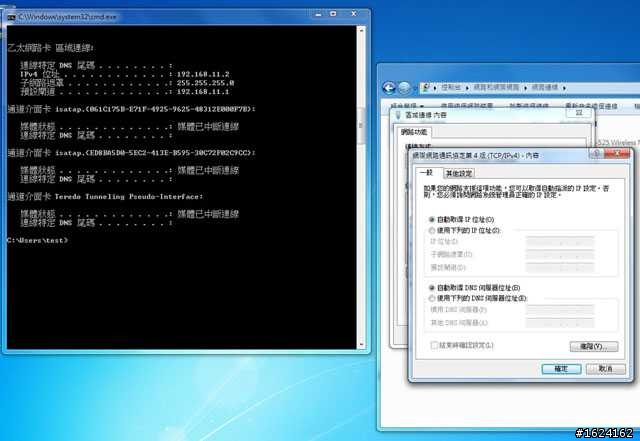Select 使用下列的 IP 位址 radio button
Viewport: 640px width, 441px height.
pyautogui.click(x=432, y=231)
